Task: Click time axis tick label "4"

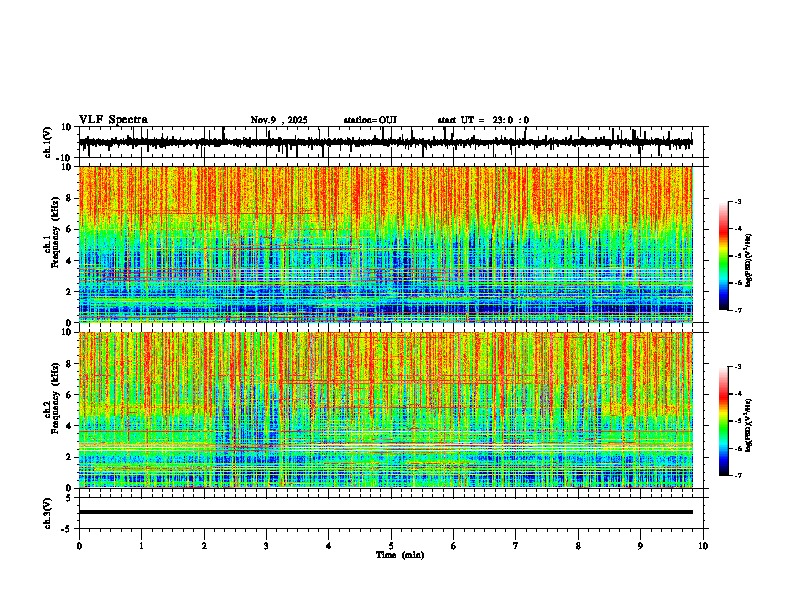Action: click(329, 546)
